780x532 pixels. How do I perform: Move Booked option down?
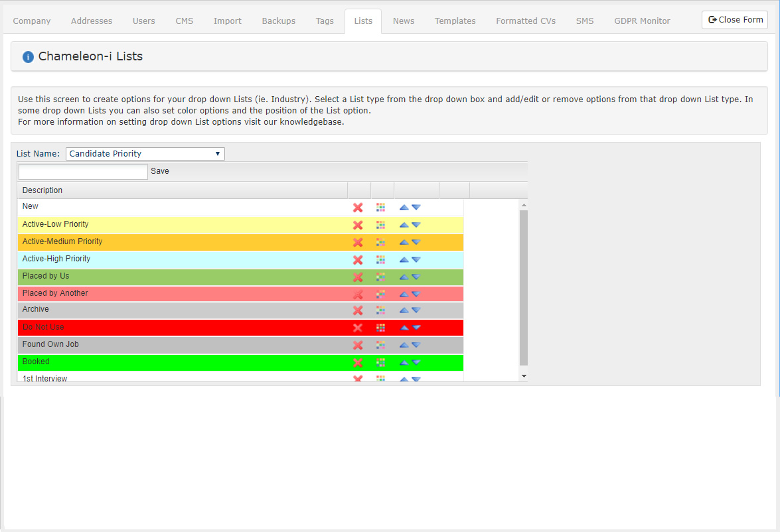tap(416, 362)
